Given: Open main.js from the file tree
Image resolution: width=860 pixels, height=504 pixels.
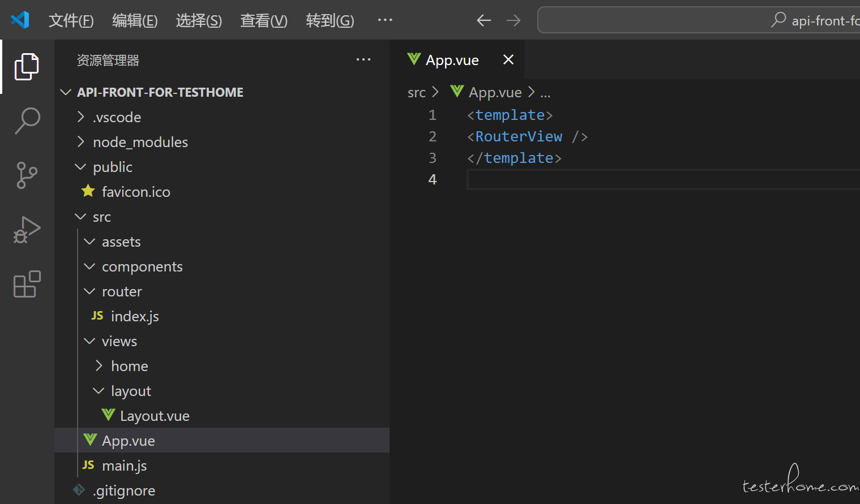Looking at the screenshot, I should click(x=125, y=466).
